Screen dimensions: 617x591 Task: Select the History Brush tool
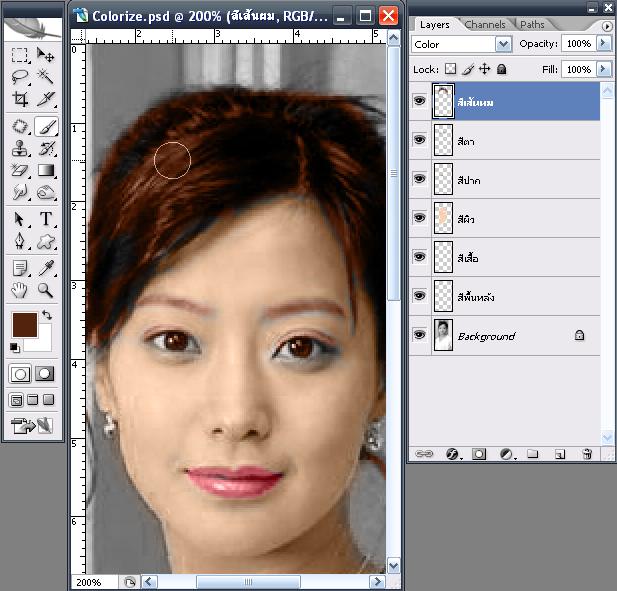(x=46, y=148)
